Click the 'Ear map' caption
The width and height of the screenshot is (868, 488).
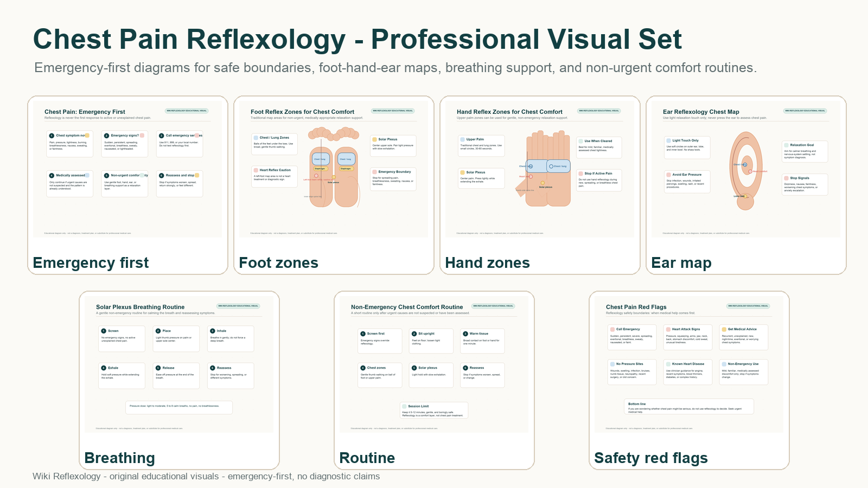pos(681,263)
